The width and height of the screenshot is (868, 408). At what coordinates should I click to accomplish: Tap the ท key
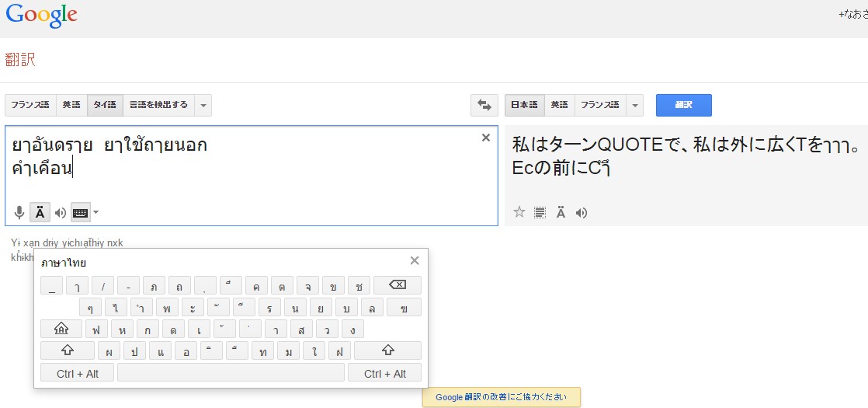tap(263, 350)
